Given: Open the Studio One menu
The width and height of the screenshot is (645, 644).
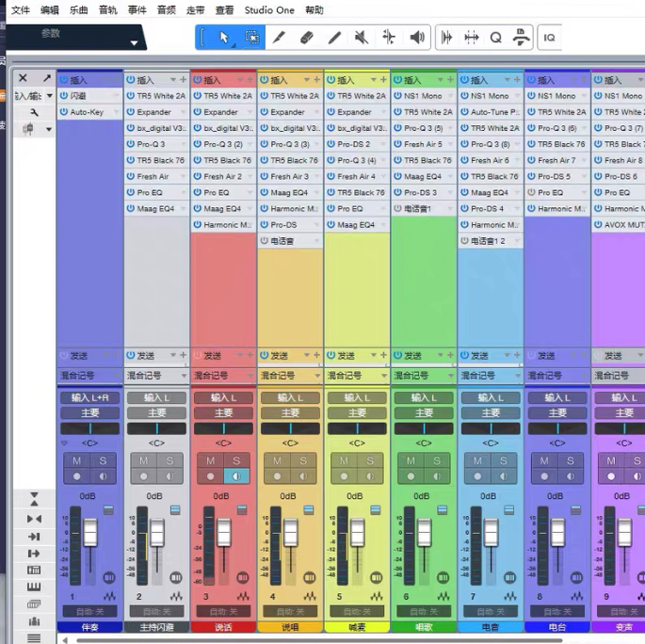Looking at the screenshot, I should click(x=269, y=9).
